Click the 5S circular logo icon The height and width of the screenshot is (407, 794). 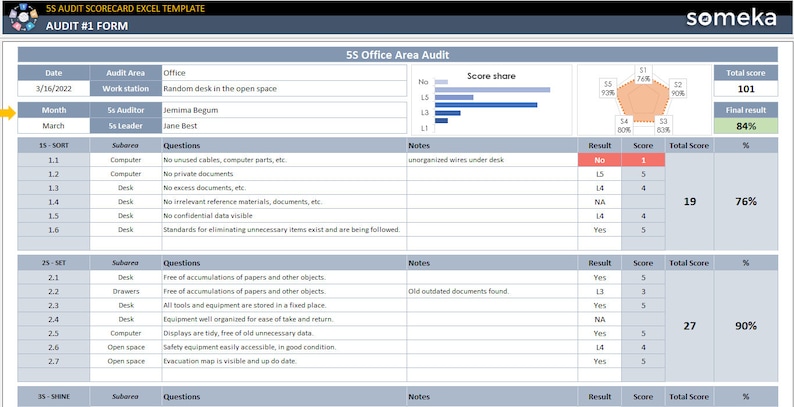click(x=23, y=17)
